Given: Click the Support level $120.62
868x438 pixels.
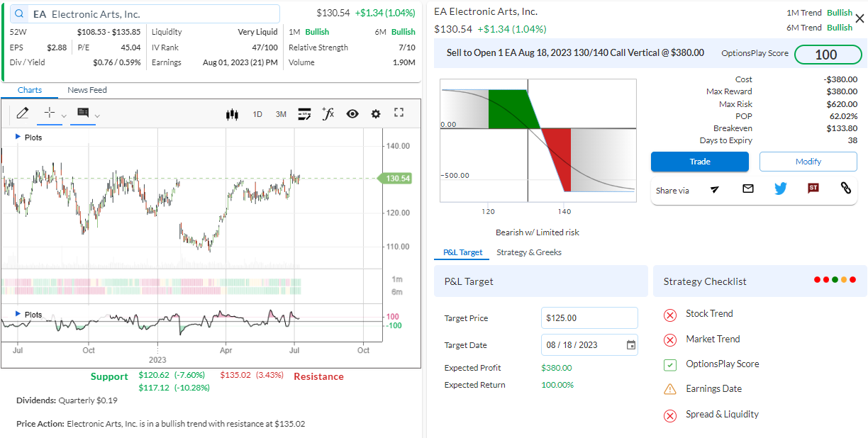Looking at the screenshot, I should 154,375.
